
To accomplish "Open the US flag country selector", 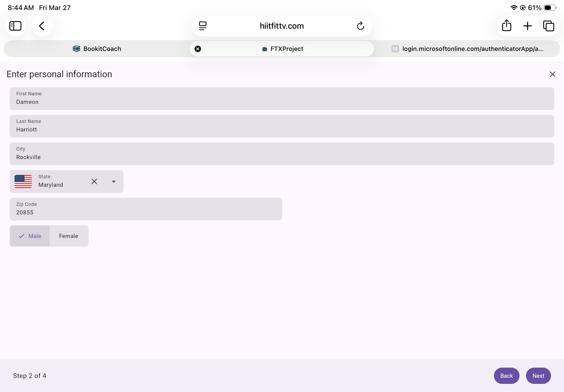I will pyautogui.click(x=23, y=181).
